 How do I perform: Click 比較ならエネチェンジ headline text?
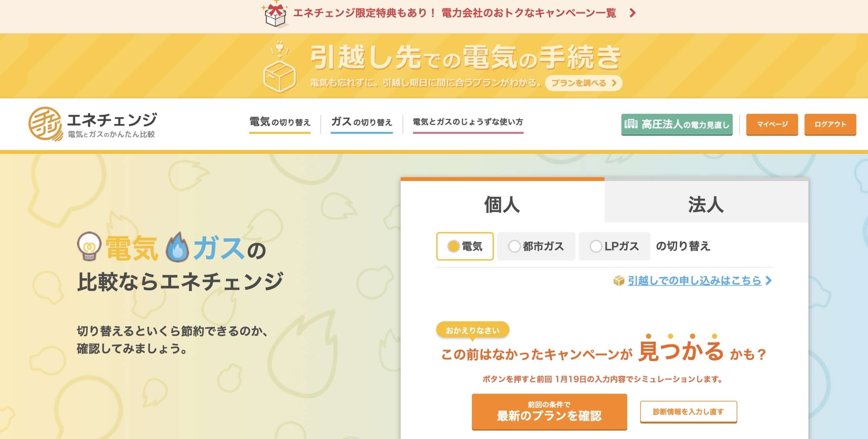(x=180, y=282)
